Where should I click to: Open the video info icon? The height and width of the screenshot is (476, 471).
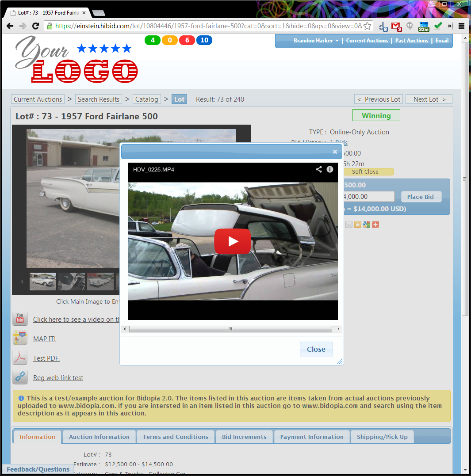coord(330,169)
